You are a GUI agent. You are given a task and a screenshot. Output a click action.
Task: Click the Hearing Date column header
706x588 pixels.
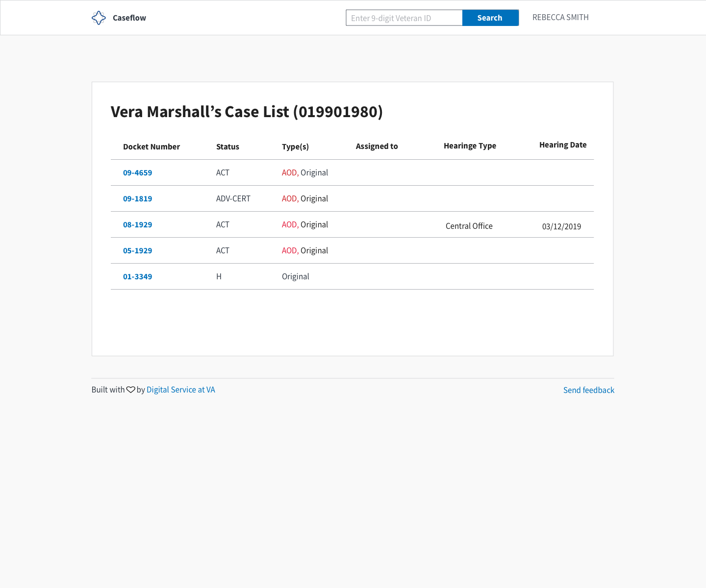click(563, 145)
